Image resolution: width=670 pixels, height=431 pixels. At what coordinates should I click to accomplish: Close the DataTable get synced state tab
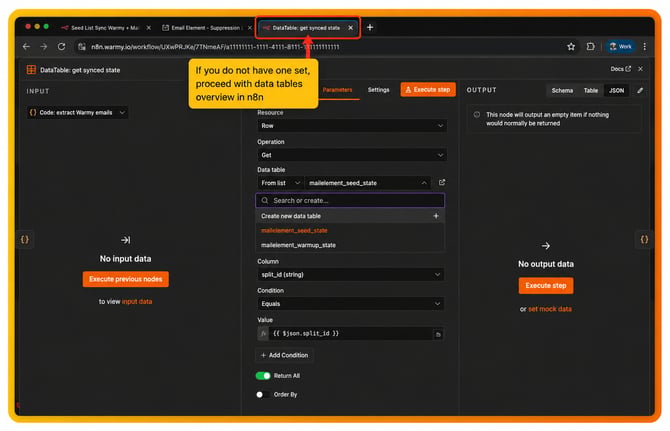350,28
